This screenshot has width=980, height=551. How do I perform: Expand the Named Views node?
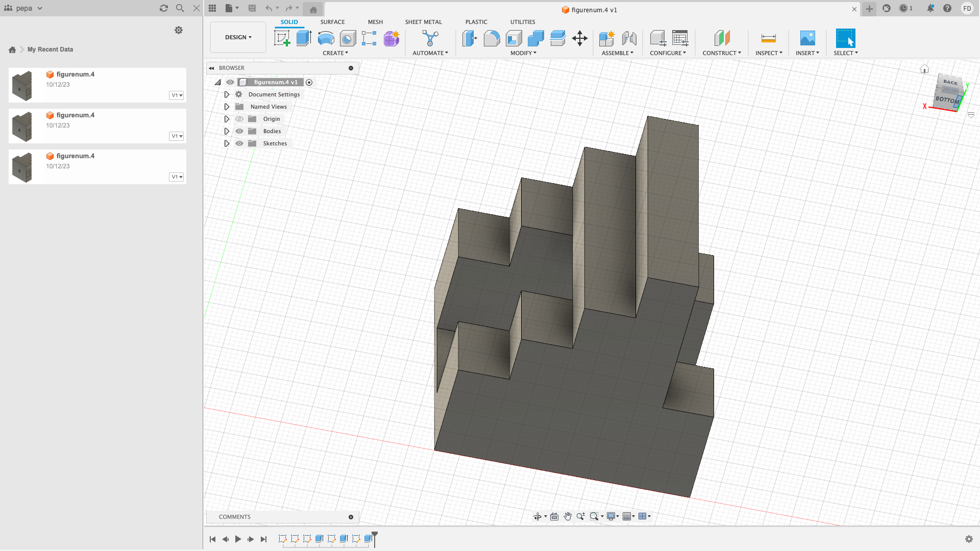[227, 107]
